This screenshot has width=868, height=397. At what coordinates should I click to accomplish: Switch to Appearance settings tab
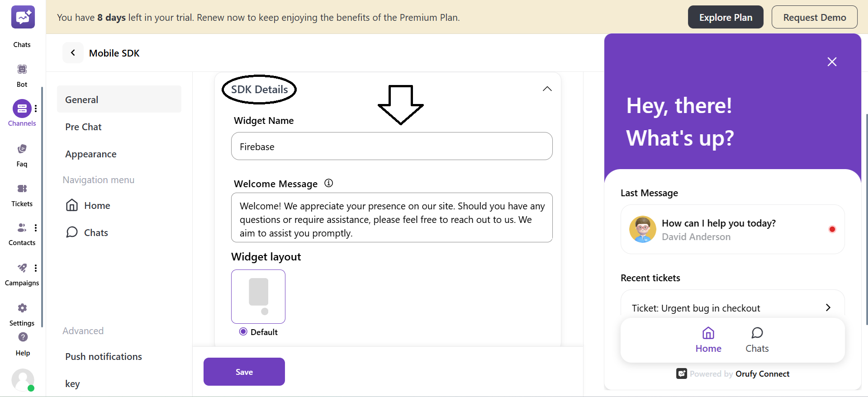(x=91, y=154)
